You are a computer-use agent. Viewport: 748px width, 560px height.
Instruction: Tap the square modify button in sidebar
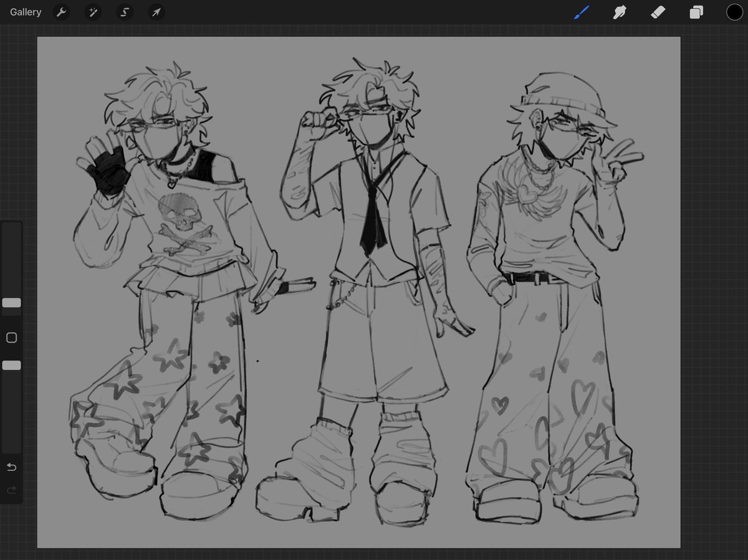(11, 338)
